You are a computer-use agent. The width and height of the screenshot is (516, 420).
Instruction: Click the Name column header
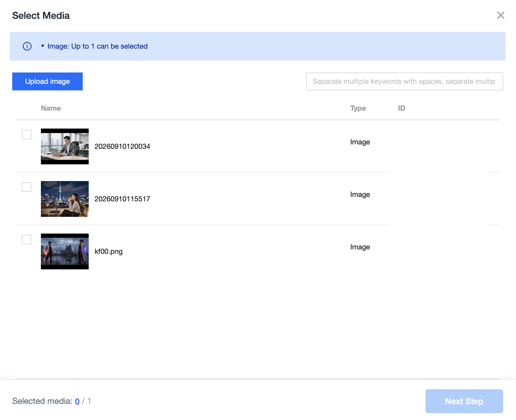[x=51, y=108]
